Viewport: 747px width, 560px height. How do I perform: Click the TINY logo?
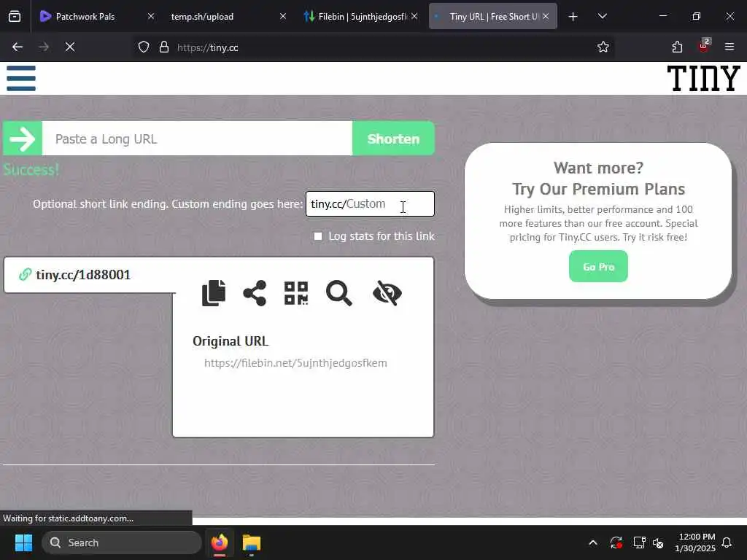(x=703, y=79)
